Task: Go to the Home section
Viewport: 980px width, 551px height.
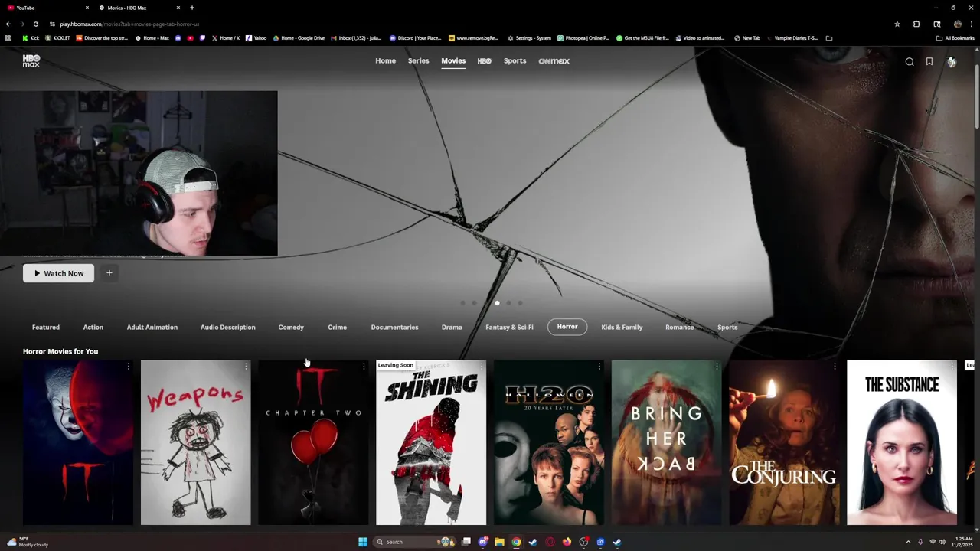Action: click(385, 61)
